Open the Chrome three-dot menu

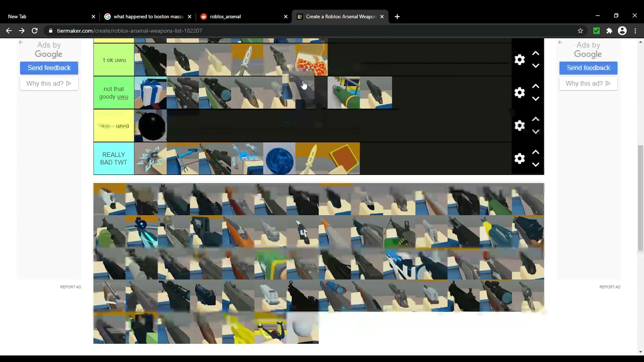(635, 31)
